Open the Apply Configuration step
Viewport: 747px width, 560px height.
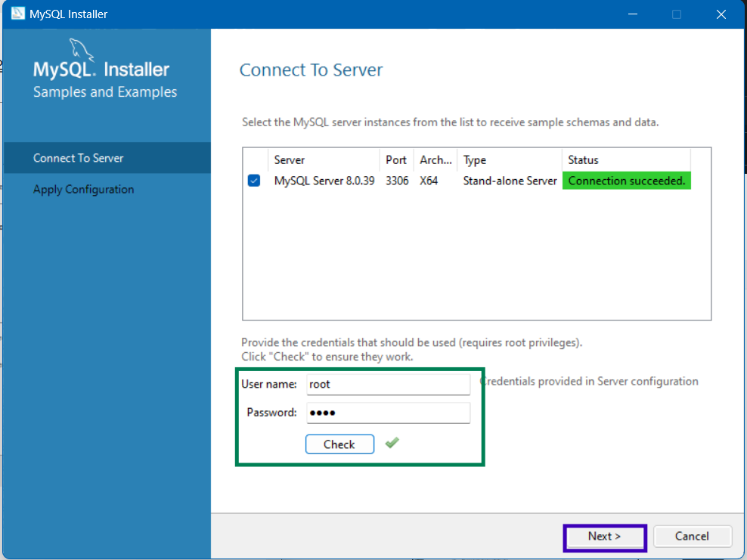(107, 189)
